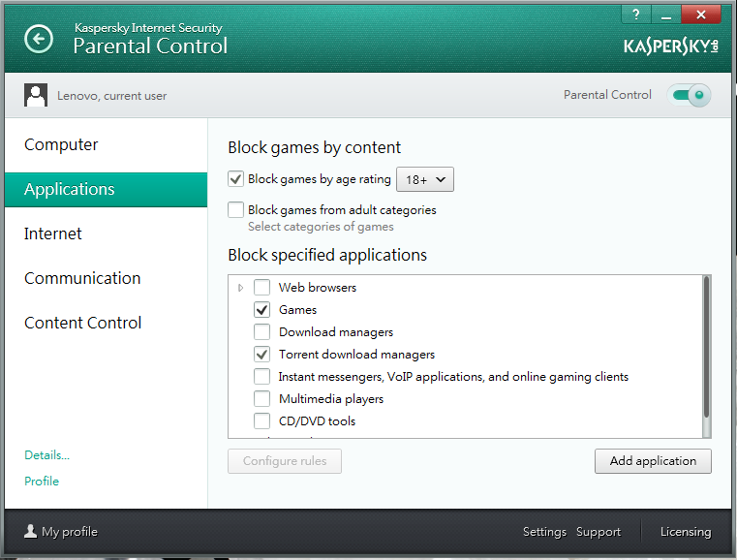737x560 pixels.
Task: Open the Computer section
Action: click(x=61, y=145)
